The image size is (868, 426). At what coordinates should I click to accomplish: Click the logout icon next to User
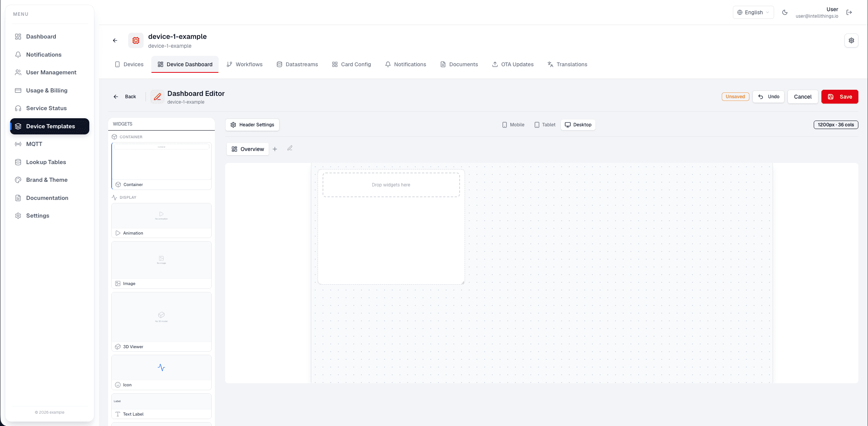coord(849,12)
